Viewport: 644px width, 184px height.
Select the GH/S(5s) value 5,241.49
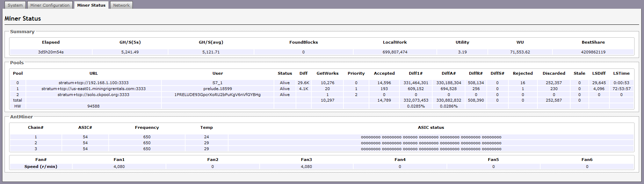pos(130,52)
